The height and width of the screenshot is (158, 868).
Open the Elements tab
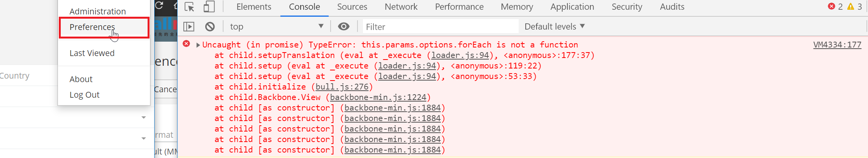pyautogui.click(x=254, y=7)
